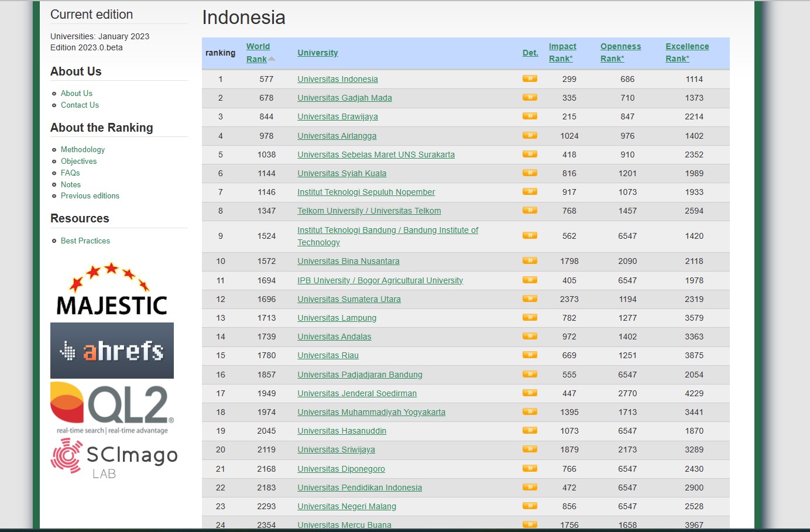Open details for Universitas Sriwijaya
The width and height of the screenshot is (810, 532).
[x=530, y=449]
